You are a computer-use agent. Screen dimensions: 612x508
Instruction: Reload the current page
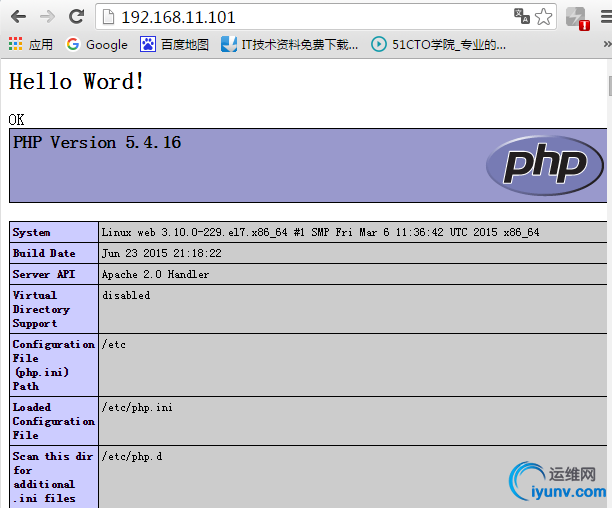point(76,16)
